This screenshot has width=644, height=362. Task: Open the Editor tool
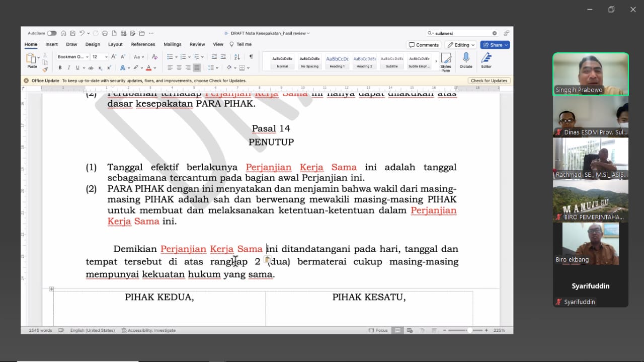pyautogui.click(x=486, y=60)
